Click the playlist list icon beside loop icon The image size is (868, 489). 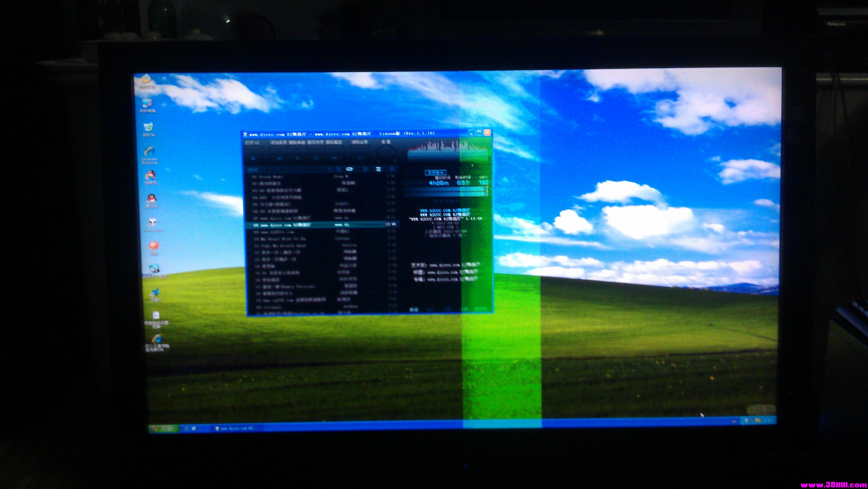378,169
